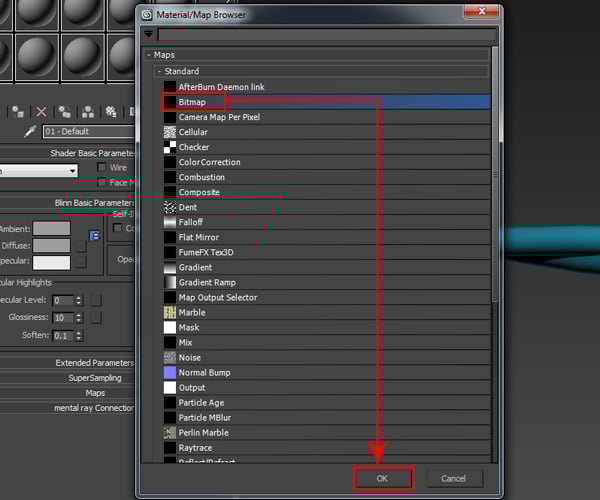Viewport: 600px width, 500px height.
Task: Select the ColorCorrection map
Action: point(326,162)
